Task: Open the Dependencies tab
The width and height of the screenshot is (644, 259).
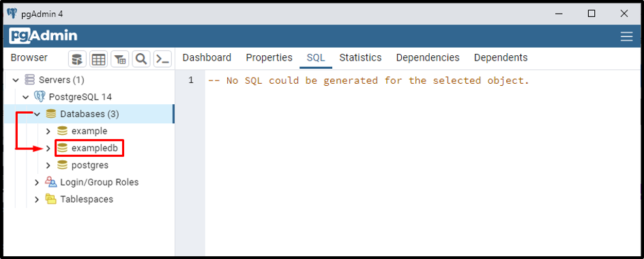Action: 428,58
